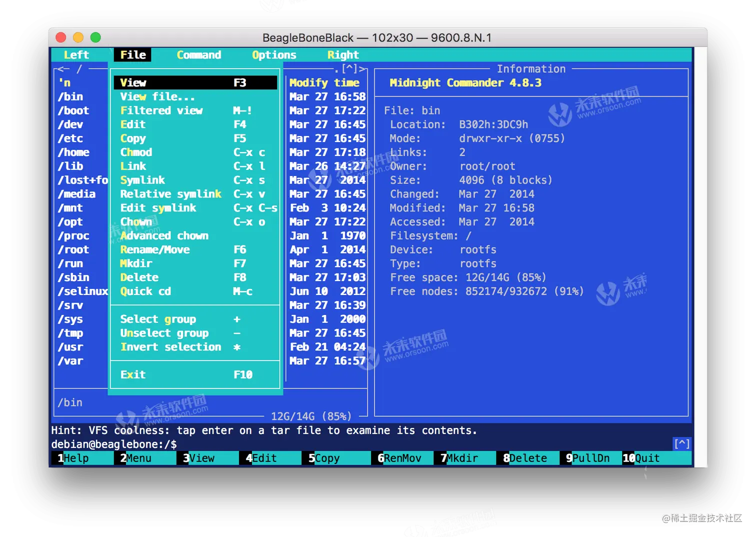Choose Chmod in File menu
Image resolution: width=756 pixels, height=537 pixels.
click(x=195, y=152)
